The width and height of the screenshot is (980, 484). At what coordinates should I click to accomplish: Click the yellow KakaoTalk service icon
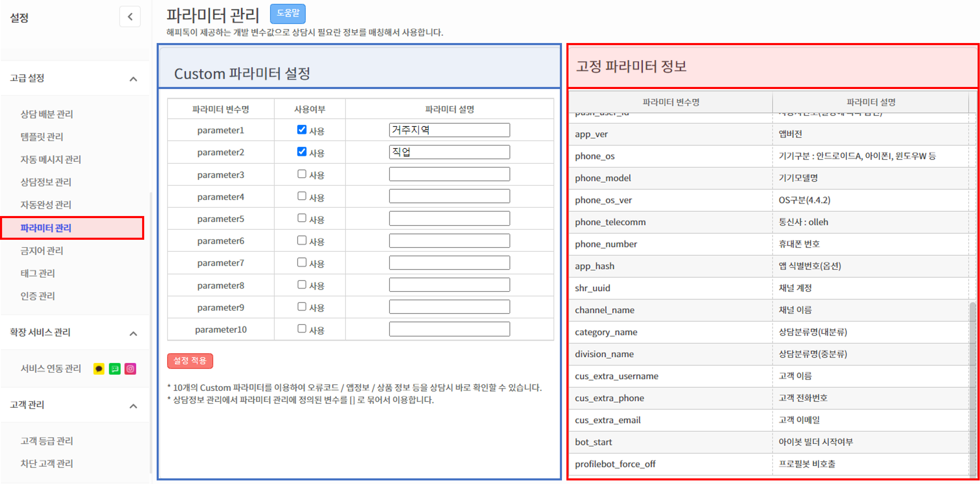point(99,368)
